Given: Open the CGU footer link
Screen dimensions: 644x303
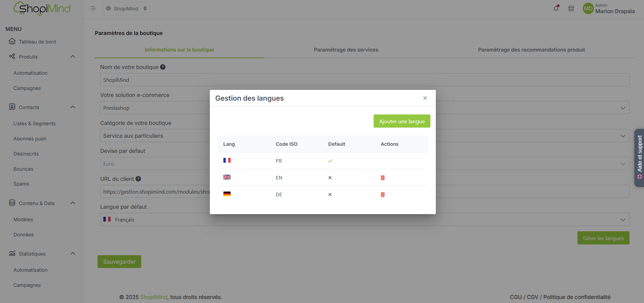Looking at the screenshot, I should (516, 297).
